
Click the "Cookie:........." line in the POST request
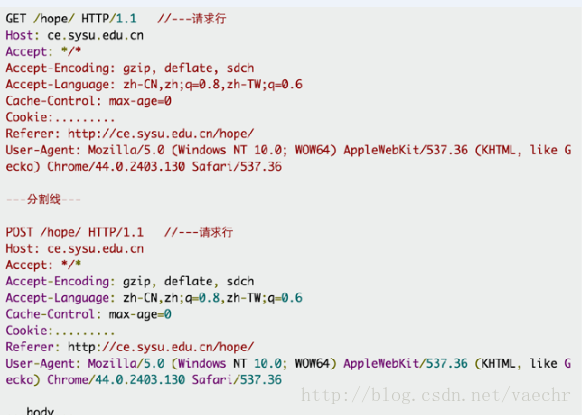pos(60,331)
